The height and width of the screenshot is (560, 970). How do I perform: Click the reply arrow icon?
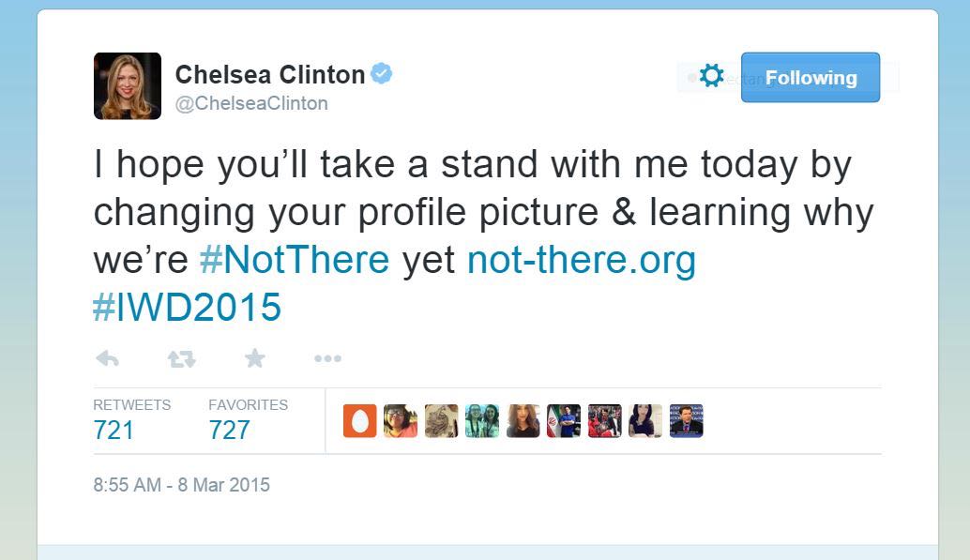[x=107, y=358]
